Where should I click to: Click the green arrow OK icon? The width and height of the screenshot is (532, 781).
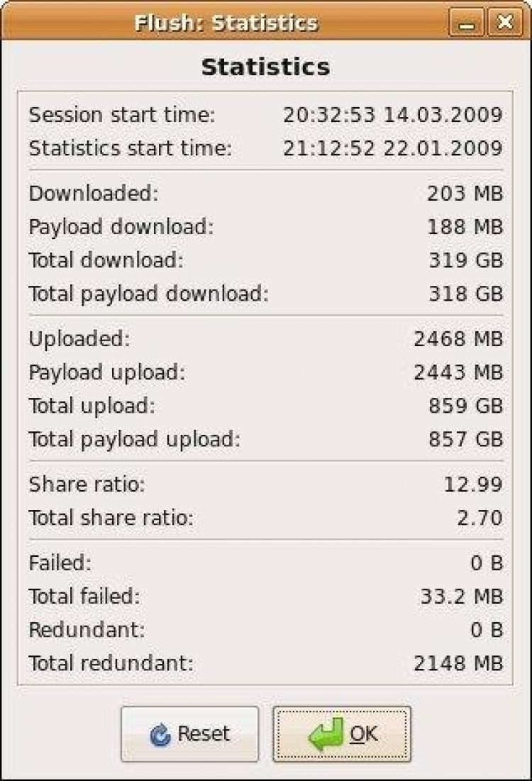(326, 733)
